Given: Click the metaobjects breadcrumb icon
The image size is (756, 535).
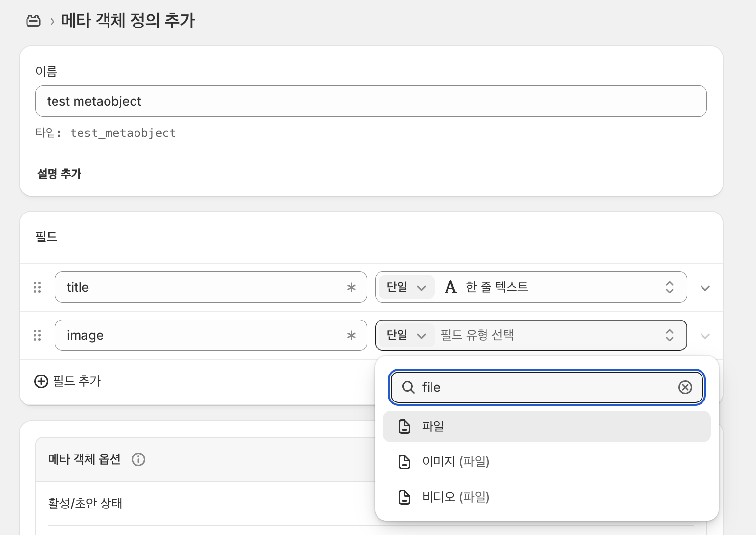Looking at the screenshot, I should click(33, 21).
